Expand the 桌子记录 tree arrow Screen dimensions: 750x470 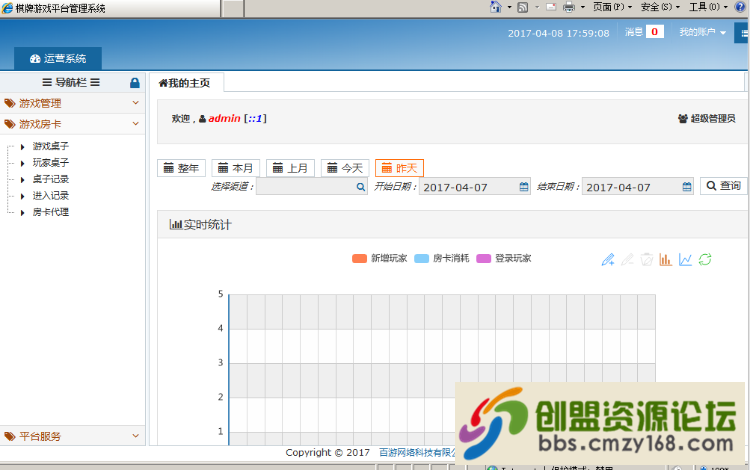(x=22, y=180)
